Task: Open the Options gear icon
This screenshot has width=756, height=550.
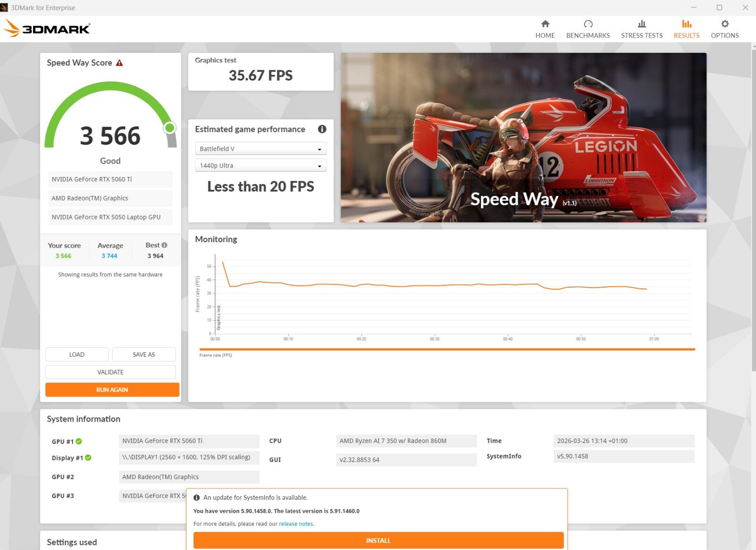Action: click(724, 24)
